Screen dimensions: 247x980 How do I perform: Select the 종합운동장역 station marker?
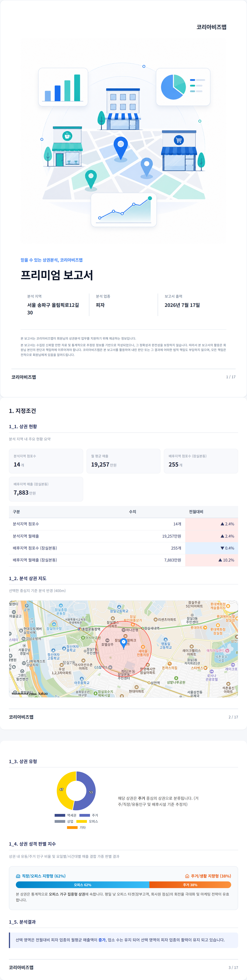tap(80, 629)
